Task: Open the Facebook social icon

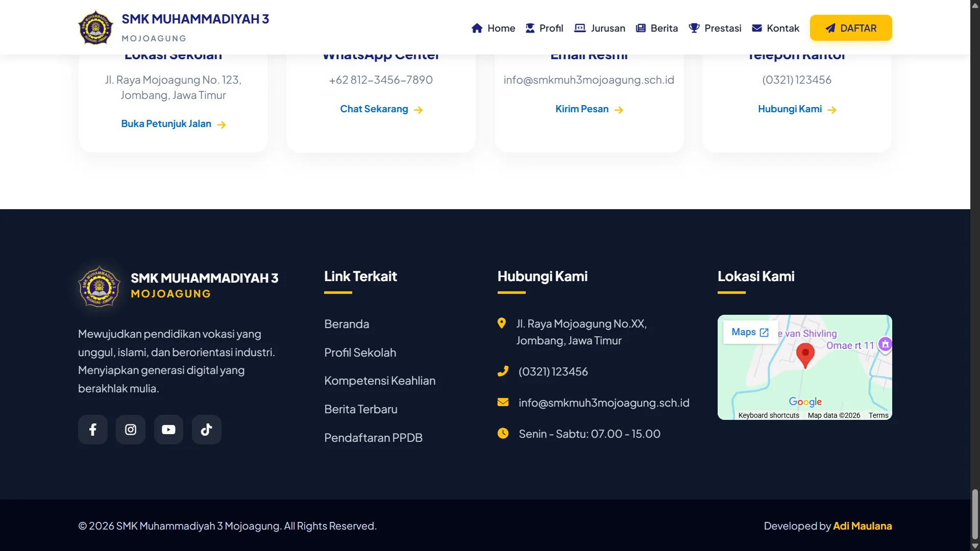Action: (x=93, y=430)
